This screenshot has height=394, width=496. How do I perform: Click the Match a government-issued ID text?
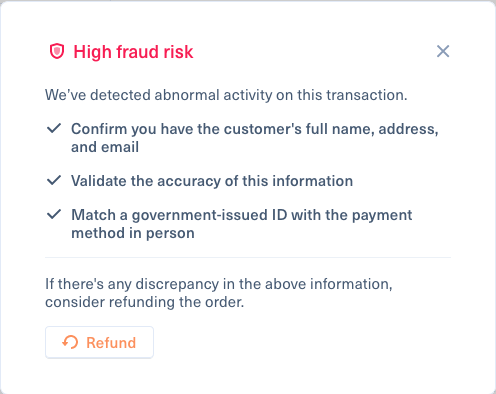pyautogui.click(x=242, y=224)
